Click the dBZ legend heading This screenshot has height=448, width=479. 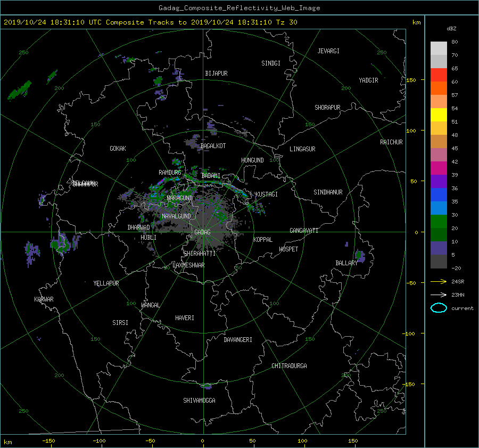click(x=451, y=28)
